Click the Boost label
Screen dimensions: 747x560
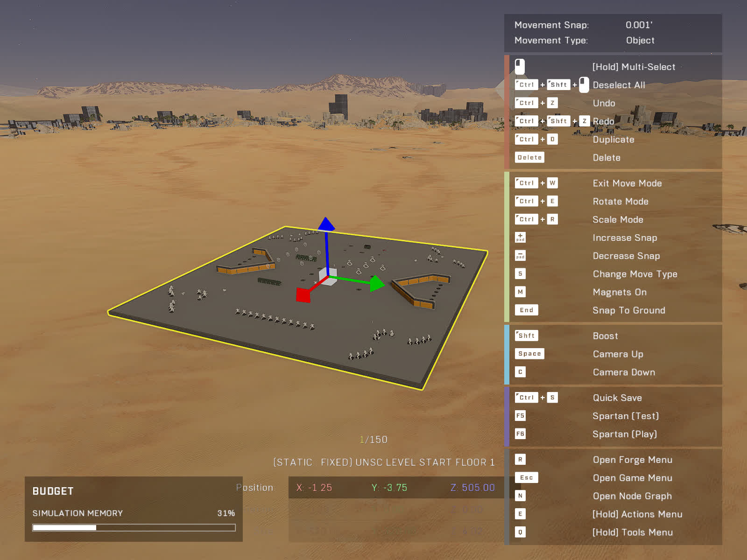605,336
